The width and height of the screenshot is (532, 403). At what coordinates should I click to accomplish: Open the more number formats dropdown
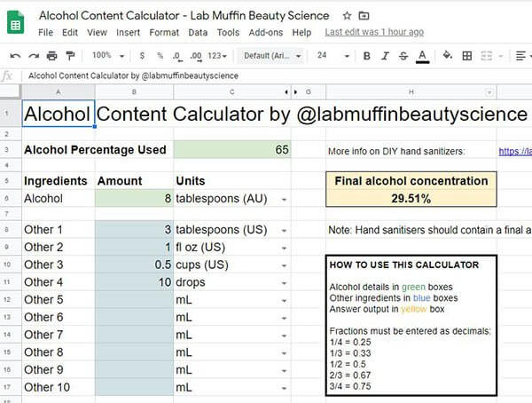tap(217, 56)
